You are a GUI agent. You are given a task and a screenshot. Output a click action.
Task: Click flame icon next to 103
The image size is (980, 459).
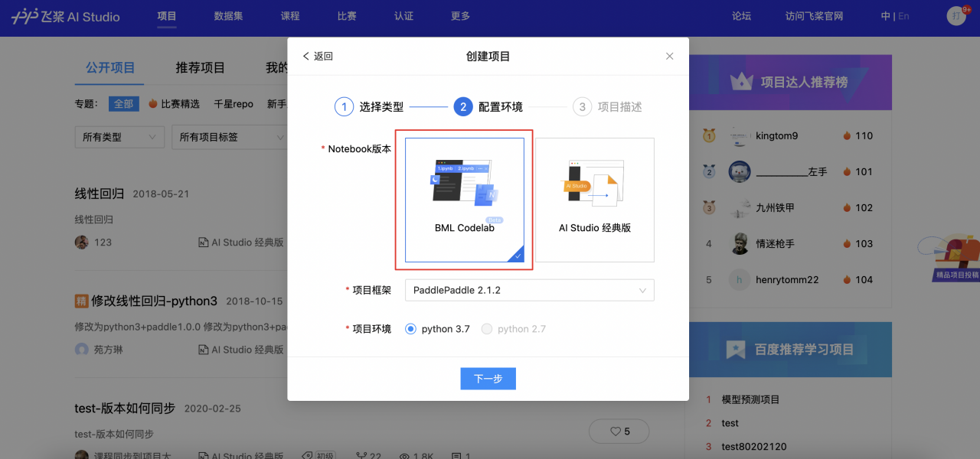point(847,243)
